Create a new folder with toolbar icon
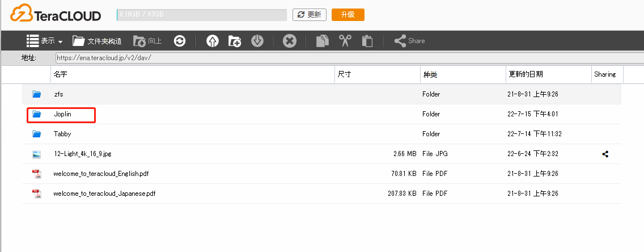The image size is (644, 252). [235, 41]
